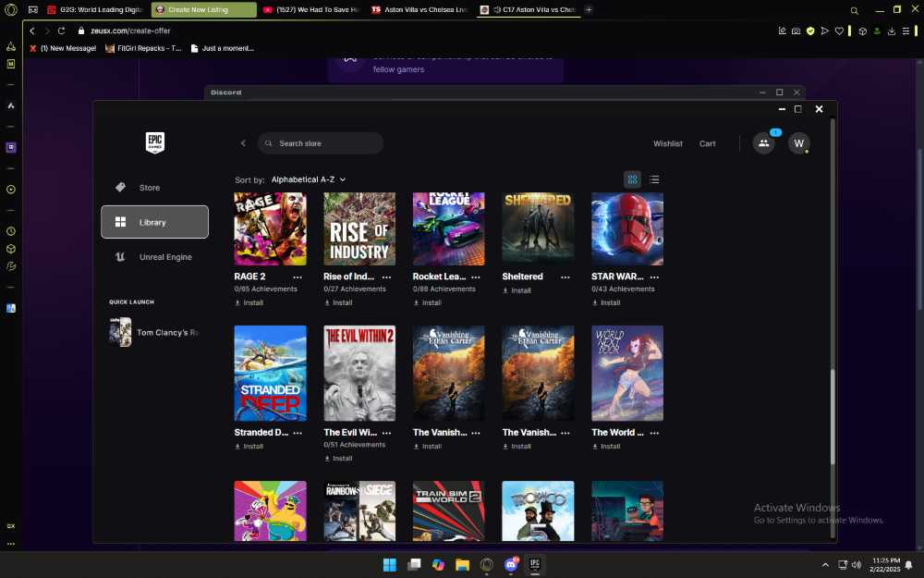Install RAGE 2
This screenshot has height=578, width=924.
[249, 302]
